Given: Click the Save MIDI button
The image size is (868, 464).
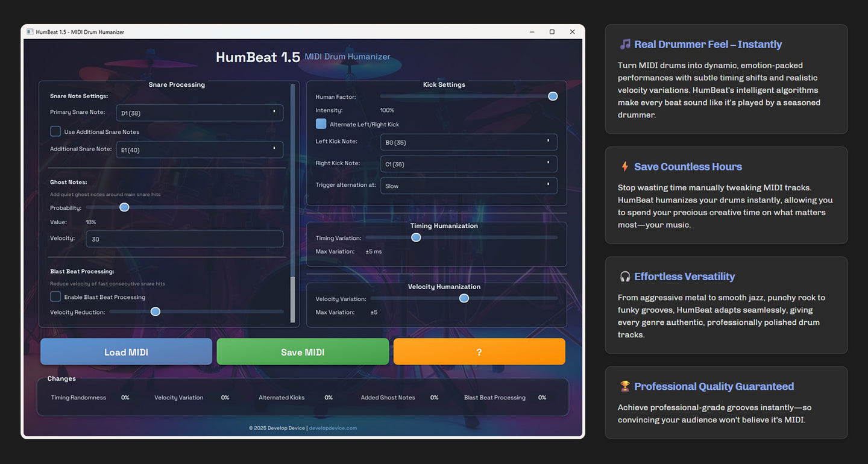Looking at the screenshot, I should click(x=303, y=351).
